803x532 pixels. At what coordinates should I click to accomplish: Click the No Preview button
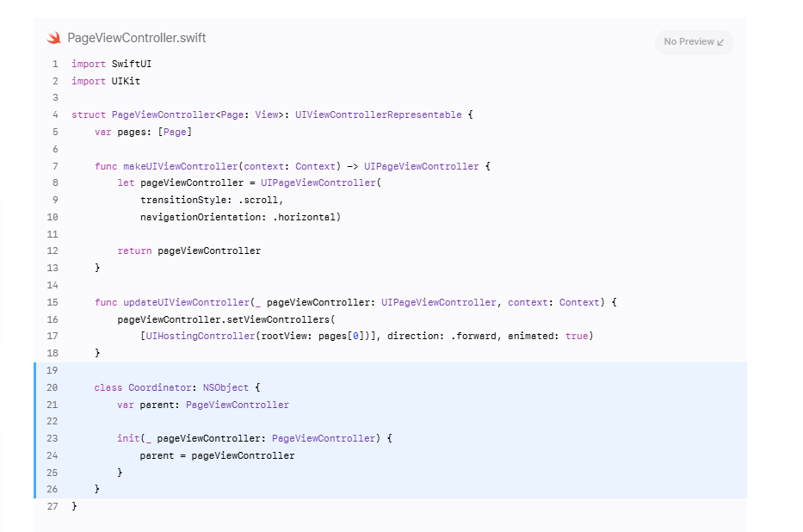(694, 42)
